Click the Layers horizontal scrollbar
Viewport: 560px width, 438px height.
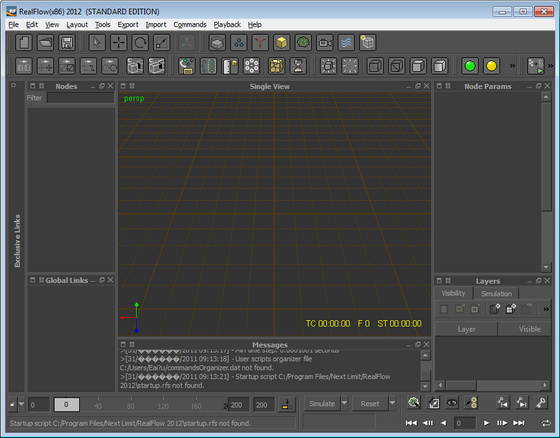coord(493,385)
